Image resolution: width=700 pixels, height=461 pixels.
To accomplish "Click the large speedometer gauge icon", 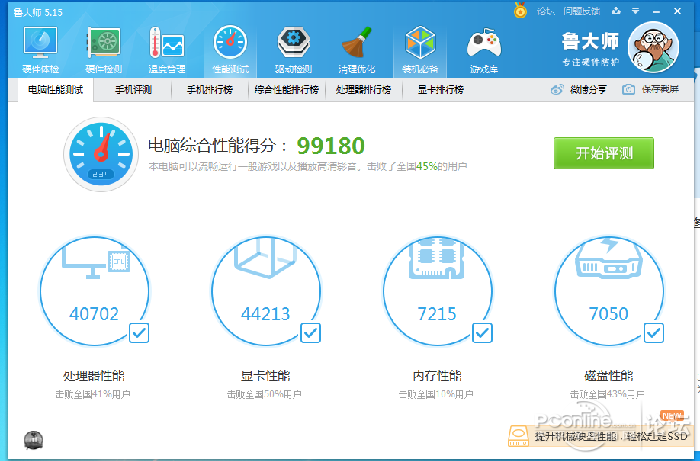I will (x=101, y=154).
